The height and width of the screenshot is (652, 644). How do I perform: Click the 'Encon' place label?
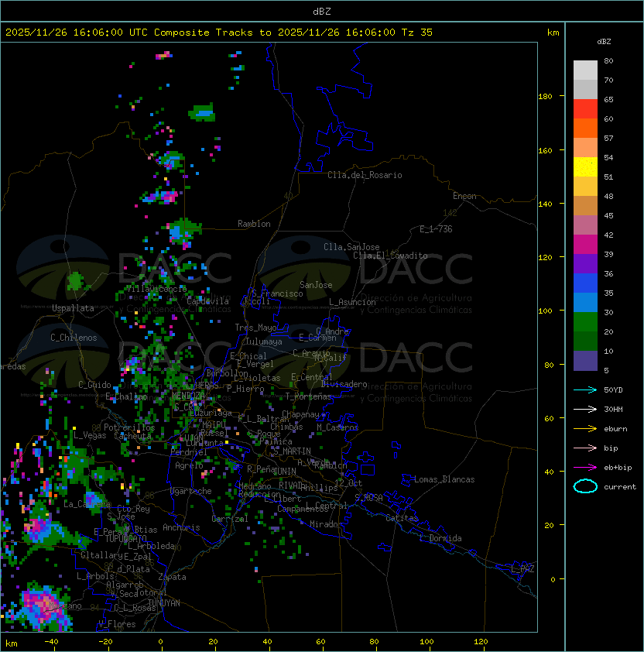(464, 196)
